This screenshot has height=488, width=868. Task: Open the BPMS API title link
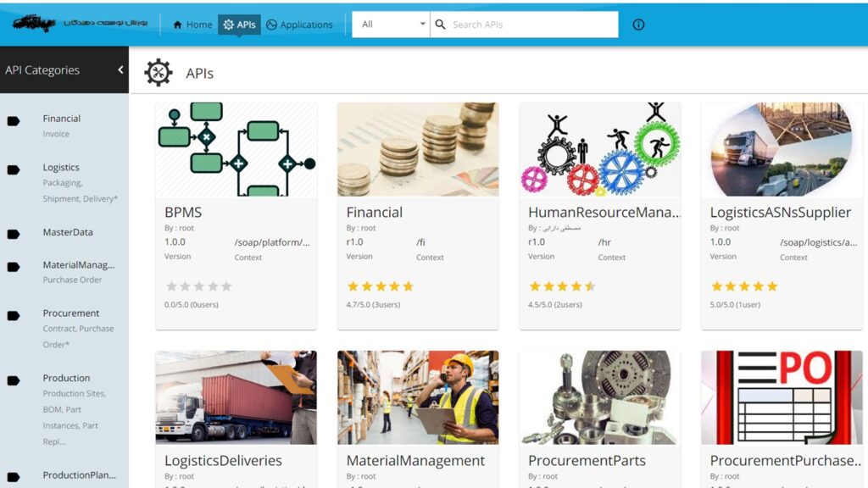coord(183,213)
